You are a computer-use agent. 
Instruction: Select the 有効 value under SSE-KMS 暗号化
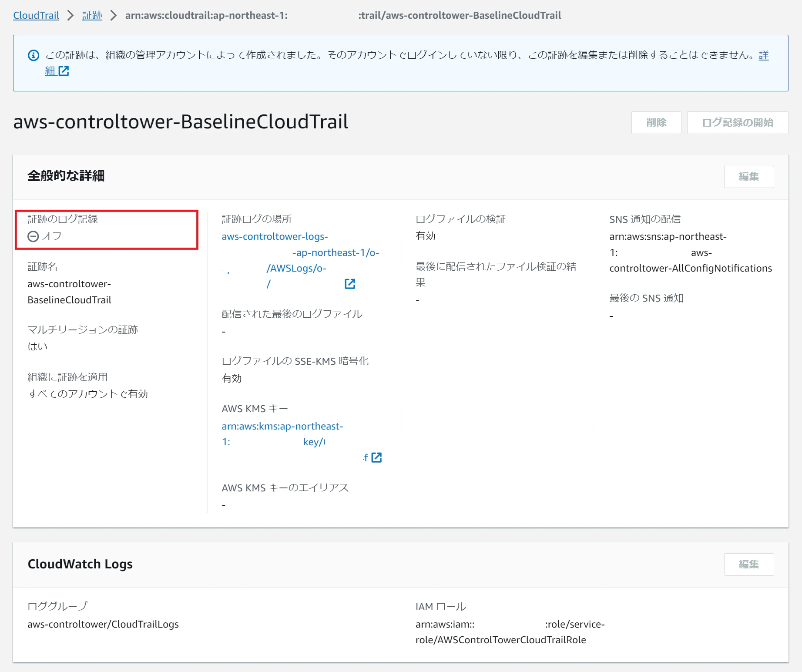232,378
